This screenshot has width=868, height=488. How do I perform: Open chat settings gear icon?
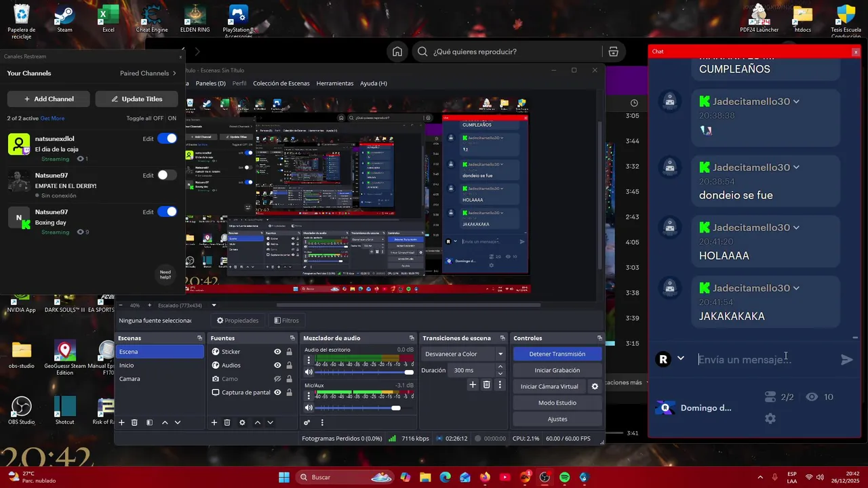pos(770,418)
